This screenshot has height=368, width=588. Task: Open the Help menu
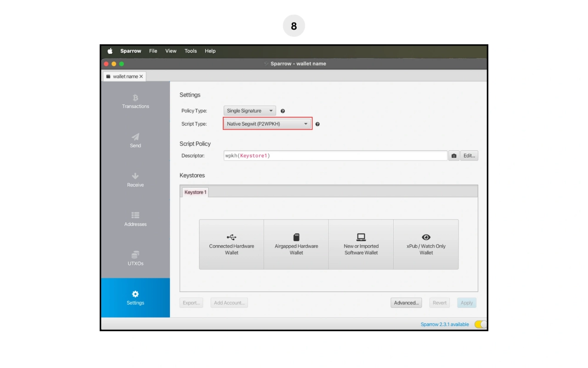click(210, 51)
